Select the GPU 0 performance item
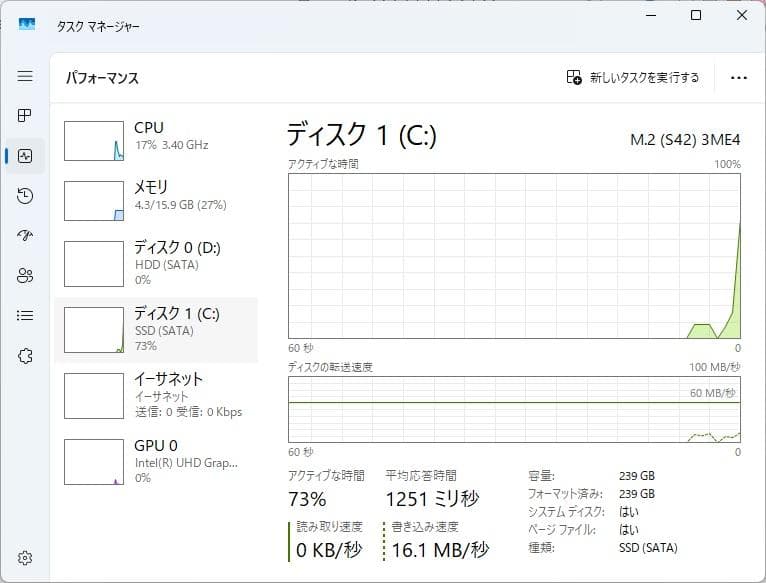Image resolution: width=766 pixels, height=583 pixels. (x=156, y=462)
